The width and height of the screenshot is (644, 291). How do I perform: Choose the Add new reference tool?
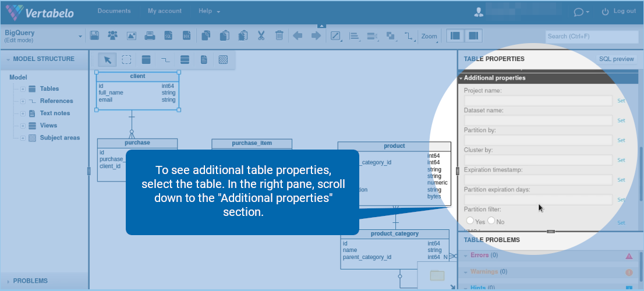[x=165, y=60]
